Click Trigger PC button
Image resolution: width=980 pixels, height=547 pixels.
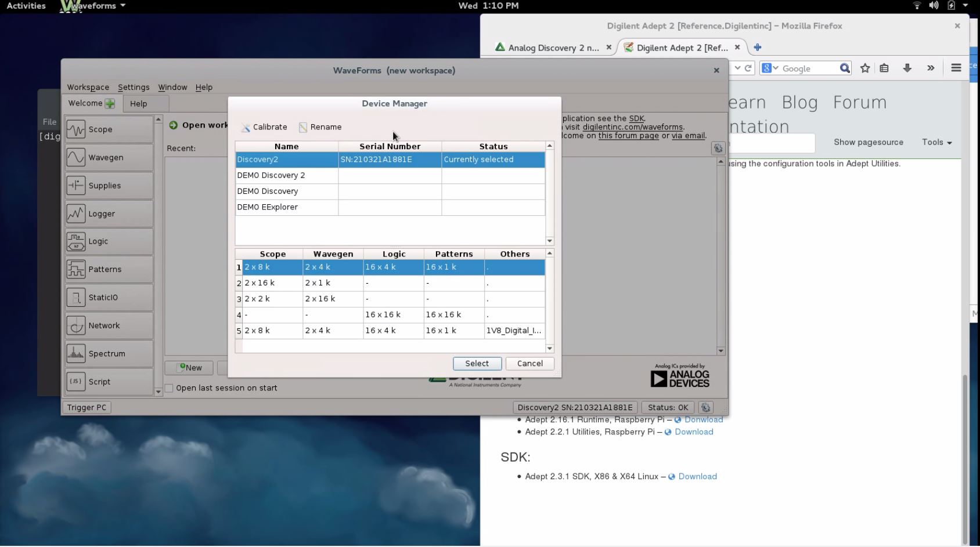point(87,407)
